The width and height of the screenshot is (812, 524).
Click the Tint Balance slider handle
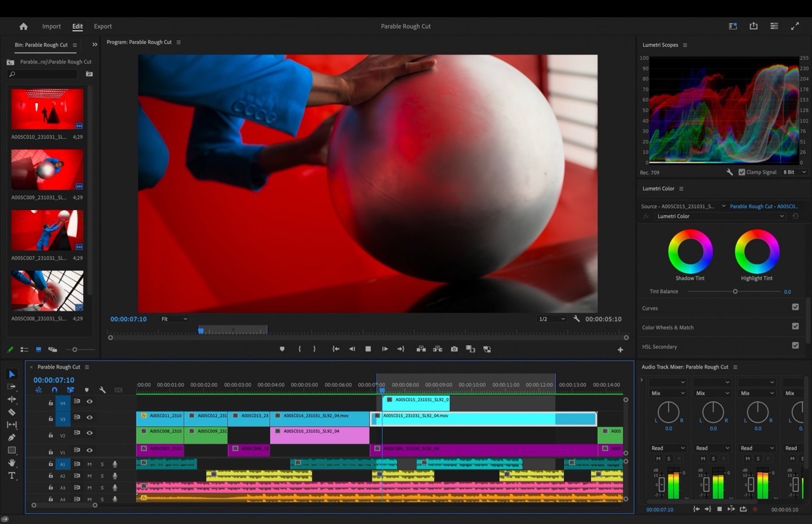click(735, 292)
